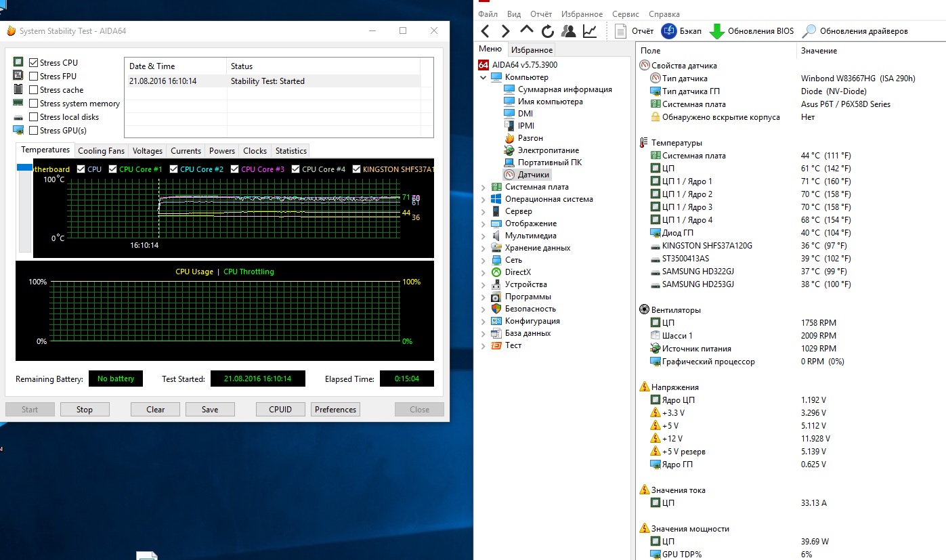This screenshot has width=946, height=560.
Task: Hide CPU Core #1 from the temperature graph
Action: click(x=112, y=169)
